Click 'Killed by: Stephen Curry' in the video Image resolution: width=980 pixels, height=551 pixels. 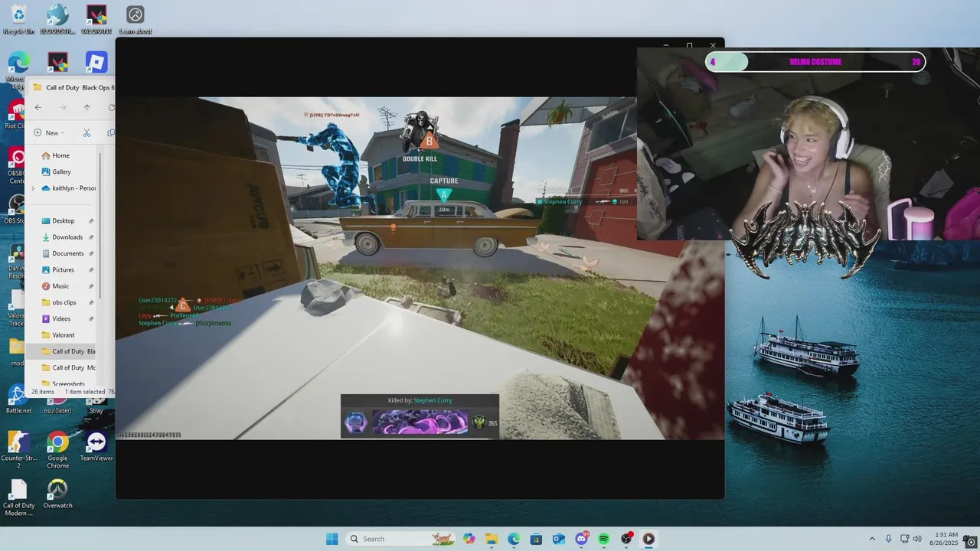[420, 400]
